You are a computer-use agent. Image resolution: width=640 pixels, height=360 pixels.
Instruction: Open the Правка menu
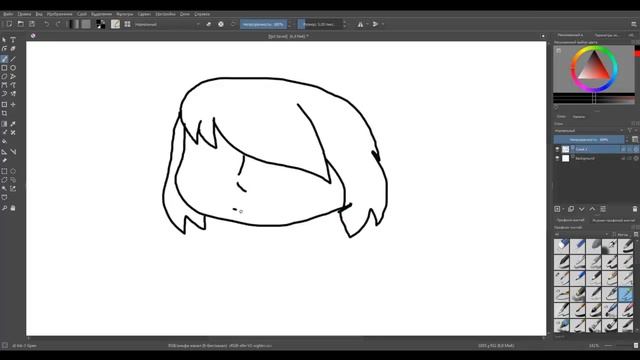24,14
